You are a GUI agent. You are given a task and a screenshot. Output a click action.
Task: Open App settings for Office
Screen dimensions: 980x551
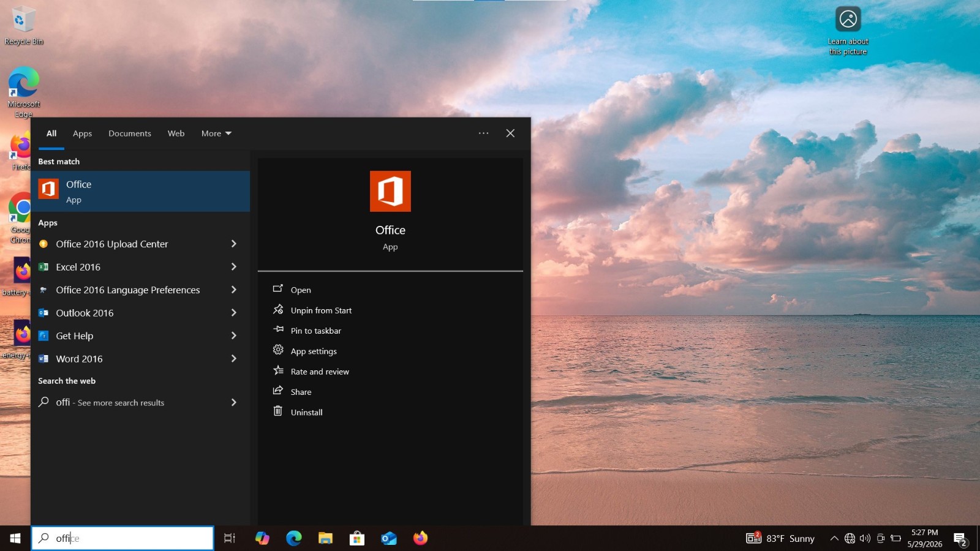[x=314, y=351]
